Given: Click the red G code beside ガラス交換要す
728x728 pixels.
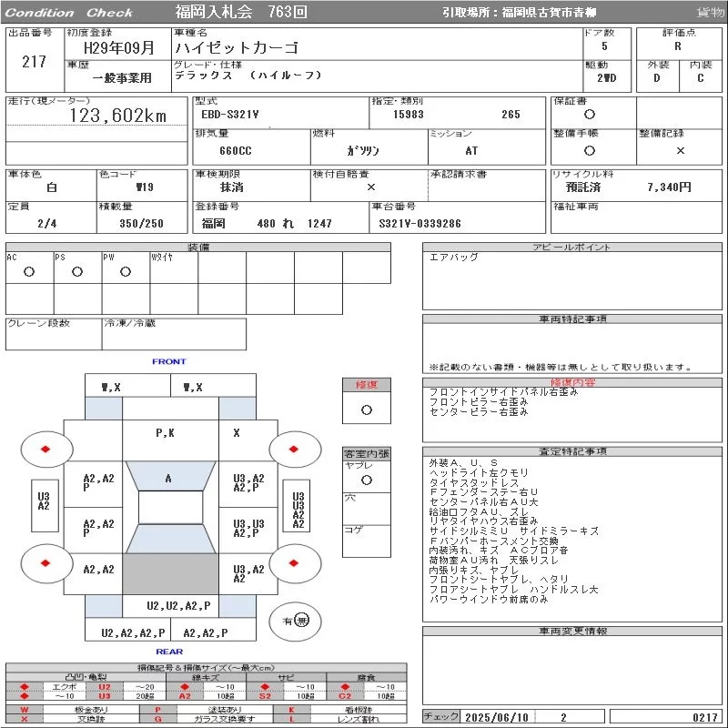Looking at the screenshot, I should (157, 719).
